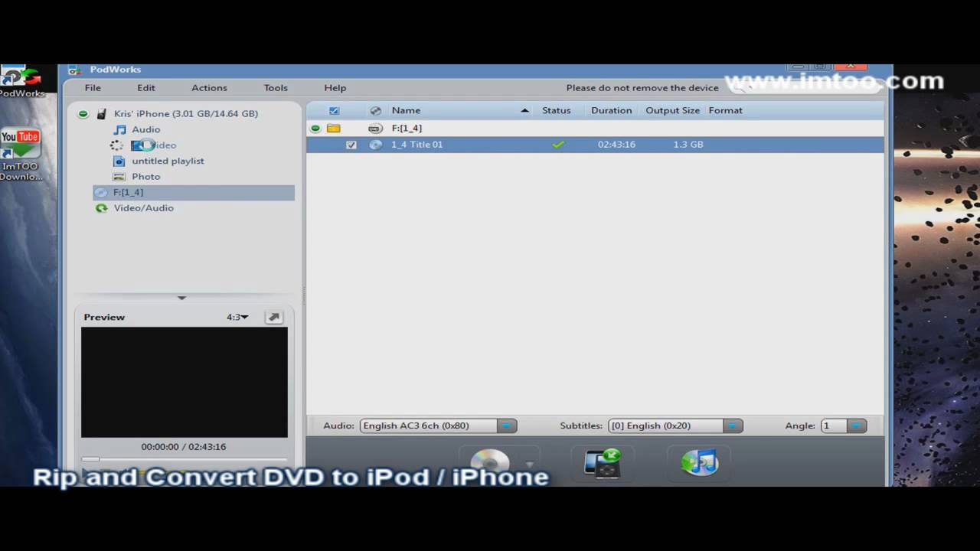Screen dimensions: 980x551
Task: Open the File menu
Action: 93,88
